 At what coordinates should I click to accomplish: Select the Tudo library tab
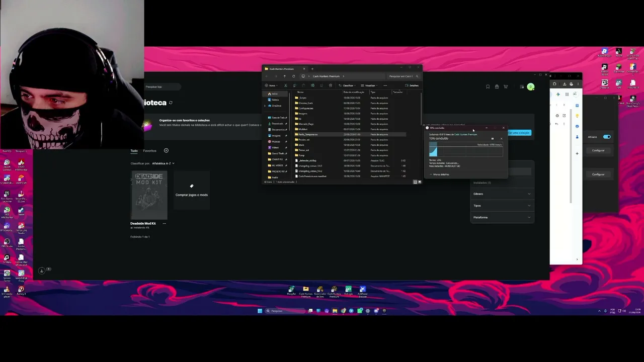click(134, 151)
